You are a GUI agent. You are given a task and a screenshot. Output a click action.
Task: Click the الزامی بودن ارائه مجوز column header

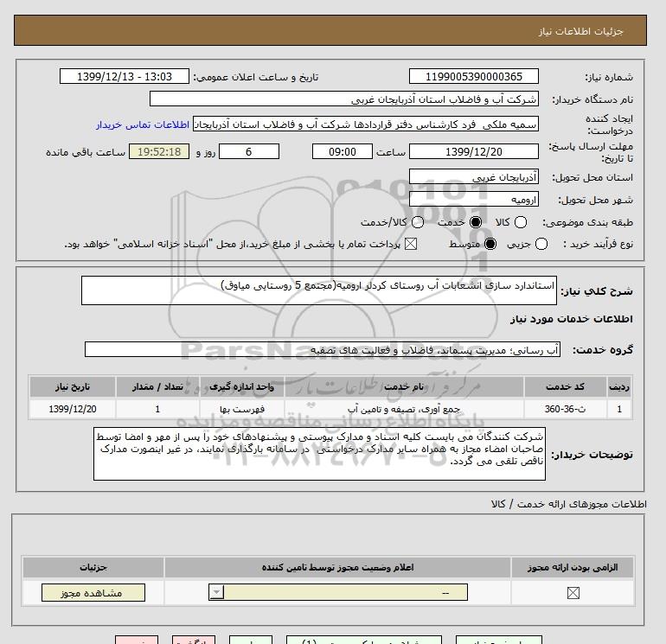click(573, 567)
